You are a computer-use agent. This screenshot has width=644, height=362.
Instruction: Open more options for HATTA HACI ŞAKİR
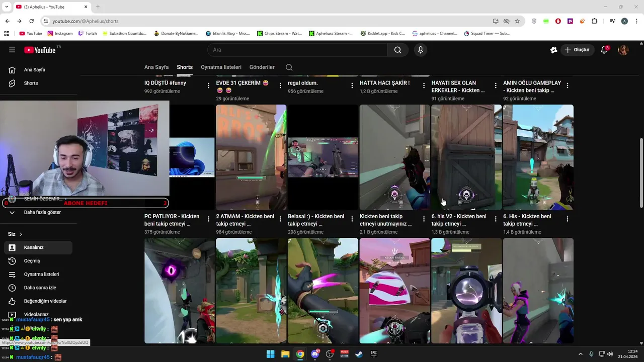click(424, 86)
